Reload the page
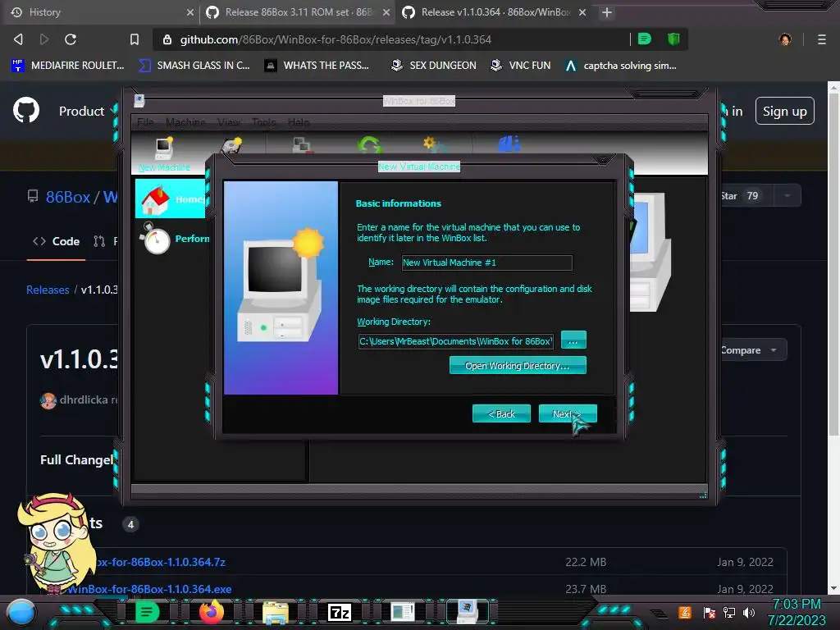This screenshot has width=840, height=630. click(x=71, y=39)
